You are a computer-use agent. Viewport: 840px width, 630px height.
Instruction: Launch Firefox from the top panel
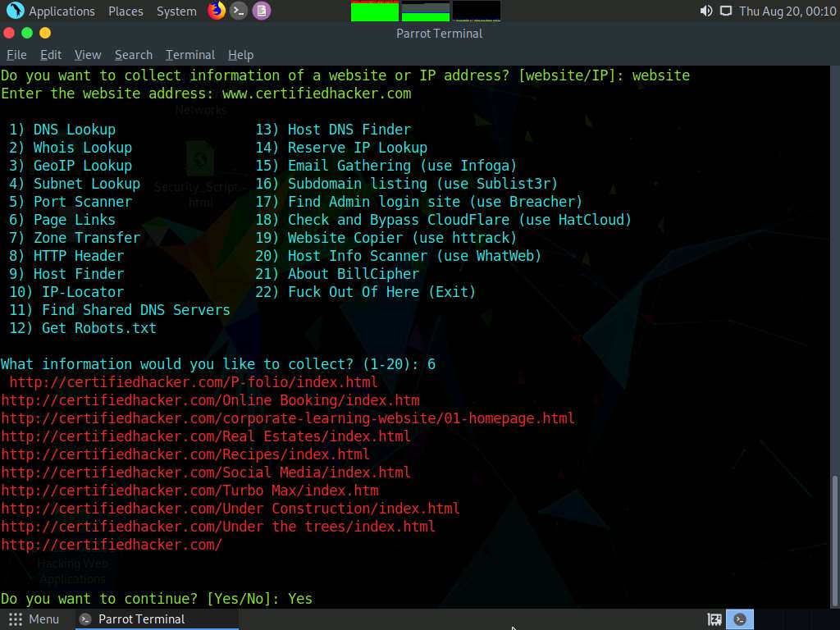[x=217, y=11]
